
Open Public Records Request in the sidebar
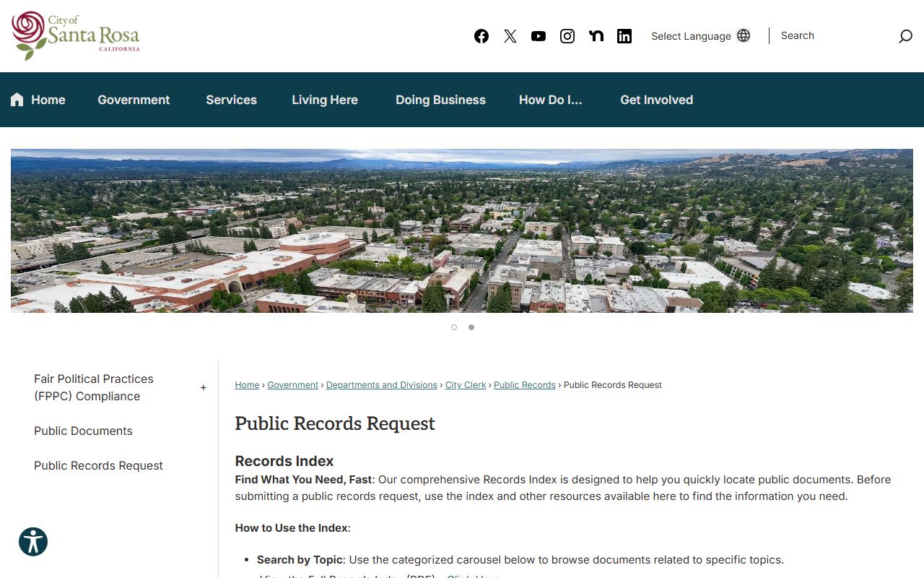point(98,465)
